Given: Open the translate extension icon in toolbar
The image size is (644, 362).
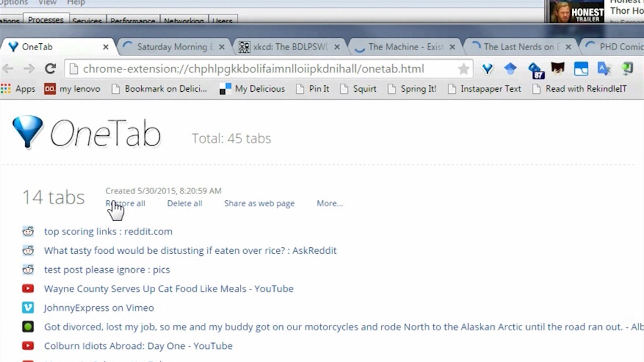Looking at the screenshot, I should [x=604, y=69].
